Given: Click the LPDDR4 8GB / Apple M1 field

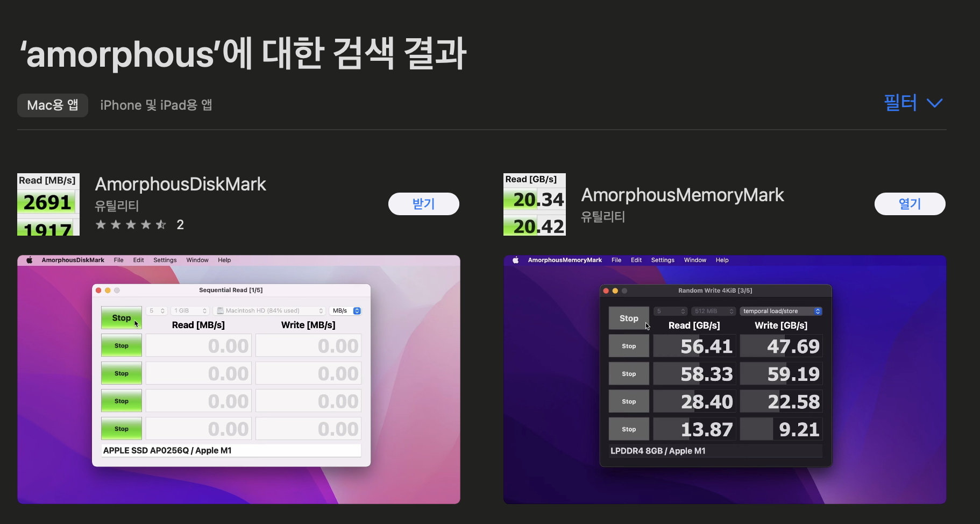Looking at the screenshot, I should tap(715, 451).
